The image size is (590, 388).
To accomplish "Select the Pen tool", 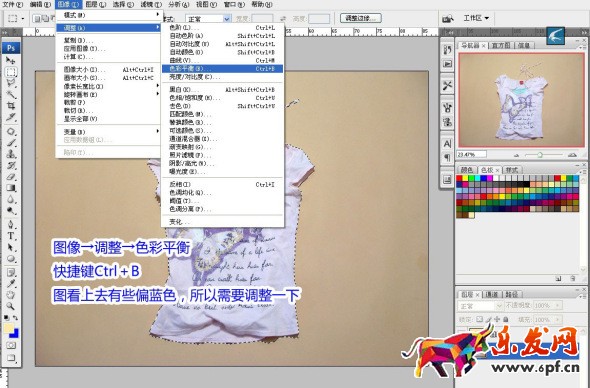I will click(11, 225).
